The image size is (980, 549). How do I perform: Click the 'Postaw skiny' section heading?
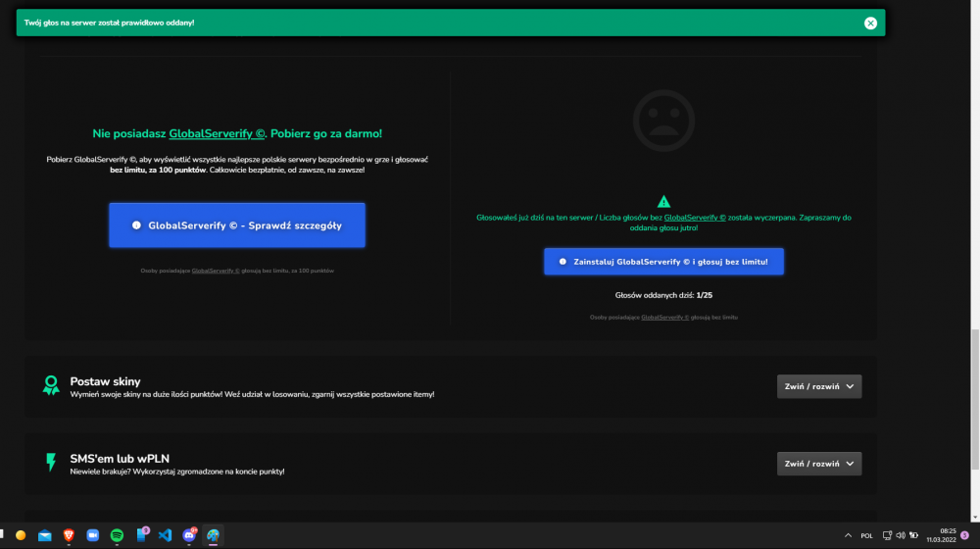click(105, 381)
